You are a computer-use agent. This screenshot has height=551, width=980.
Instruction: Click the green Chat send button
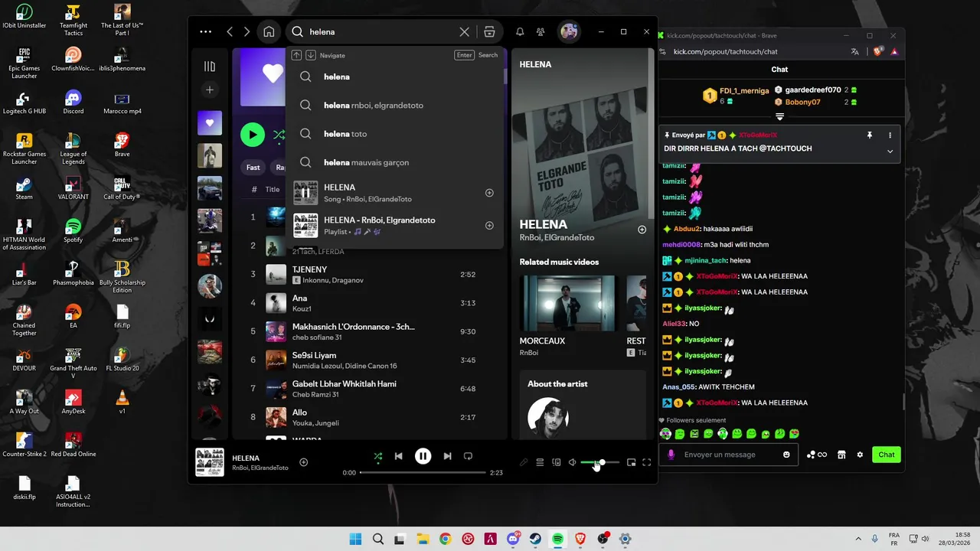click(x=886, y=455)
